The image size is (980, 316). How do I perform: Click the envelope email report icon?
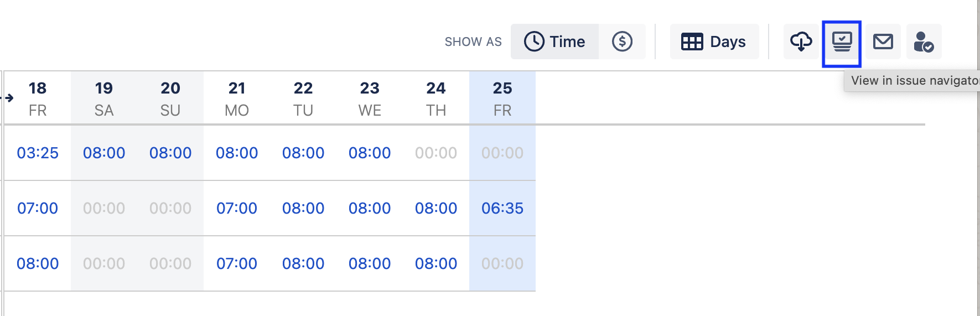[883, 42]
